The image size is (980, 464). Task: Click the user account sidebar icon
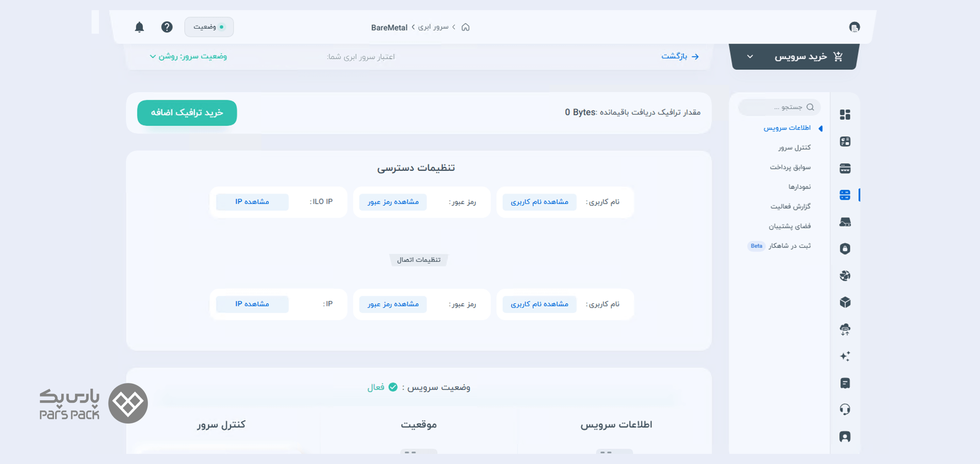pyautogui.click(x=845, y=436)
